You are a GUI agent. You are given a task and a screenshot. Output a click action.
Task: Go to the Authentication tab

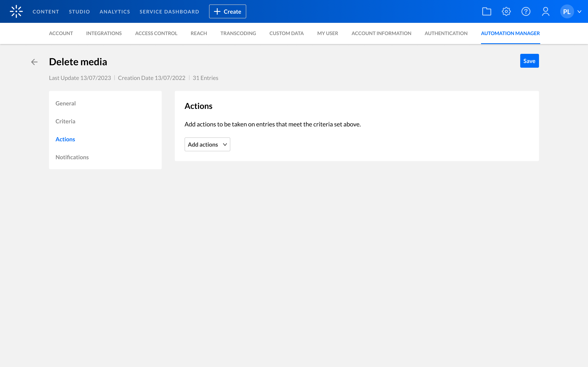[446, 33]
